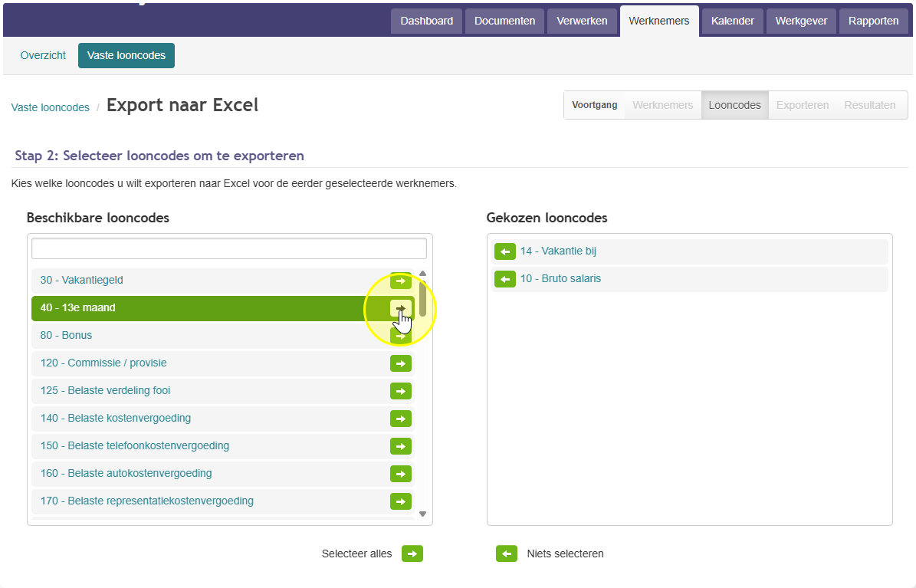Viewport: 916px width, 588px height.
Task: Select row 150 - Belaste telefoonkostenvergoeding
Action: pos(222,445)
